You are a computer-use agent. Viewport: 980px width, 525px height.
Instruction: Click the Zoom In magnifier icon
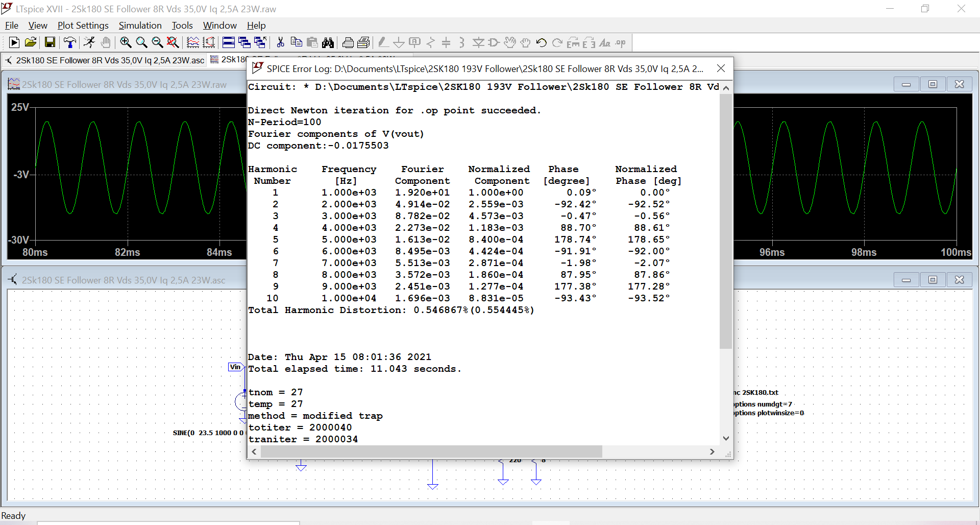pyautogui.click(x=126, y=43)
